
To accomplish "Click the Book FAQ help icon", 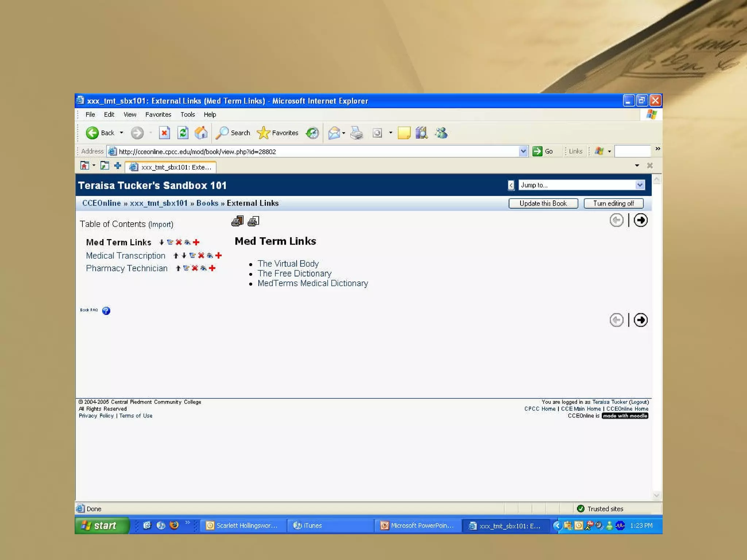I will [x=106, y=310].
